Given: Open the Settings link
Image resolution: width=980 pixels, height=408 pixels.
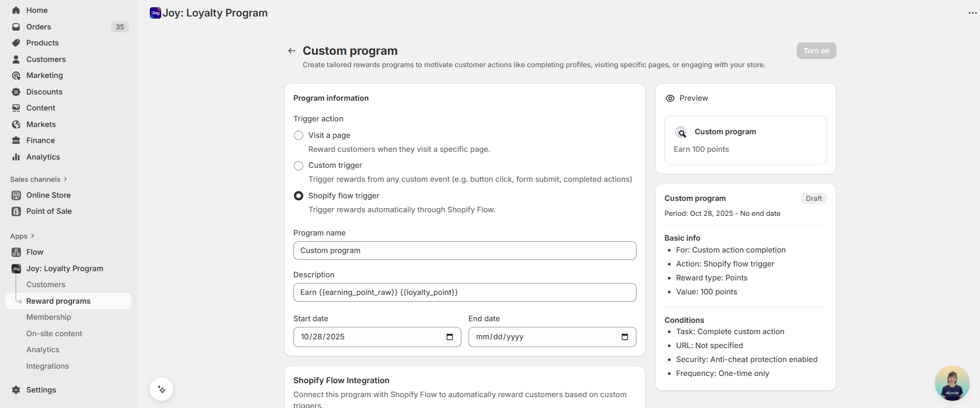Looking at the screenshot, I should [41, 390].
